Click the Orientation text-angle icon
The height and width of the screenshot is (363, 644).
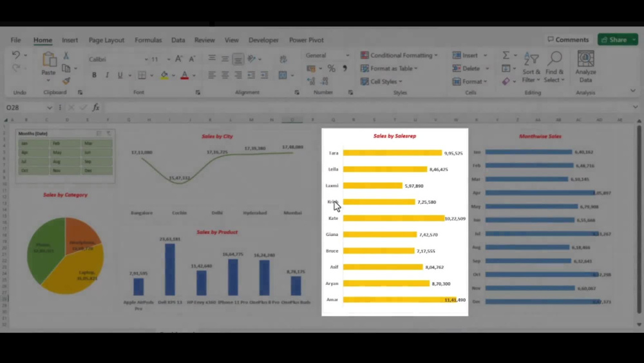point(252,59)
